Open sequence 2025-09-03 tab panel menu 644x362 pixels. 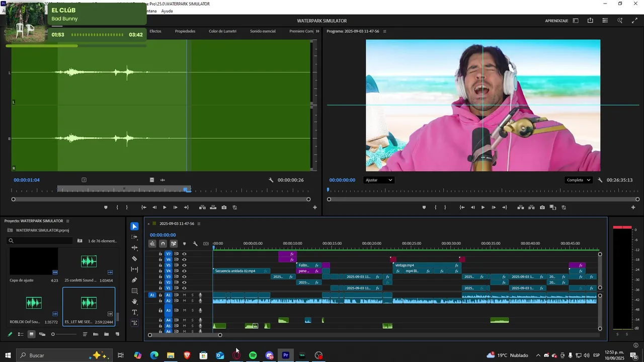[x=199, y=224]
